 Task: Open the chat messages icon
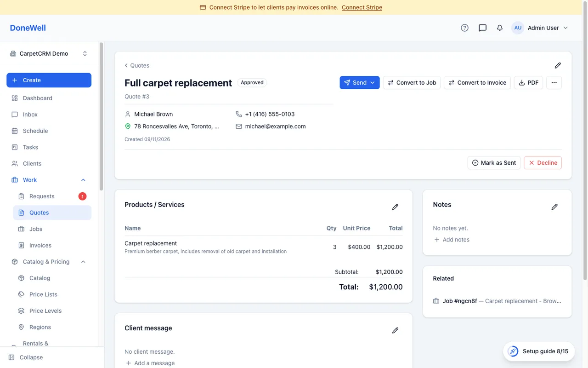[482, 28]
